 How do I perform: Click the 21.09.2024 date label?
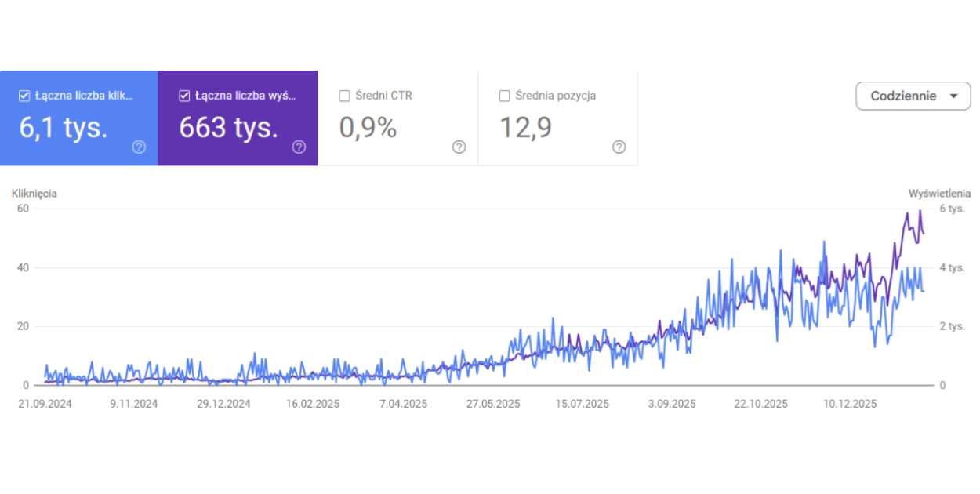point(45,405)
